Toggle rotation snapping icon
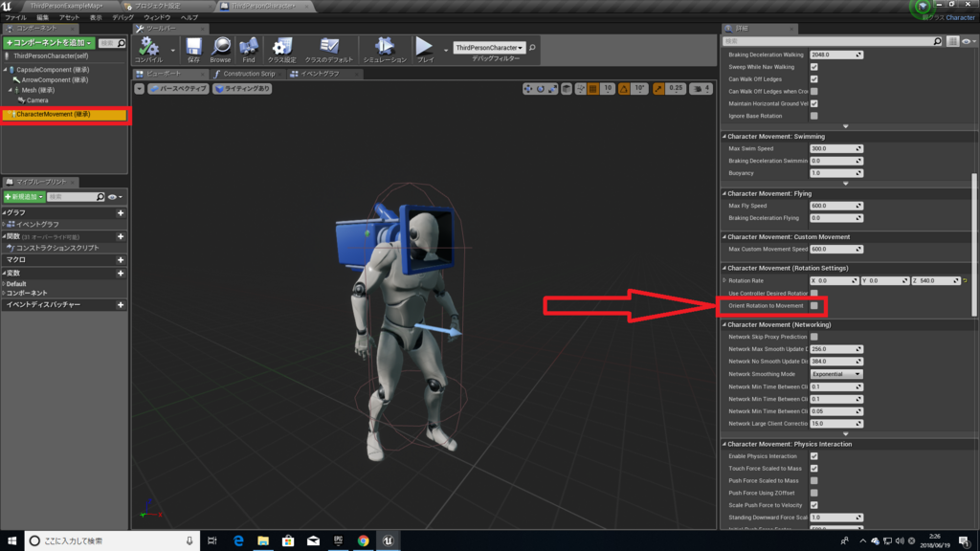 pyautogui.click(x=624, y=89)
